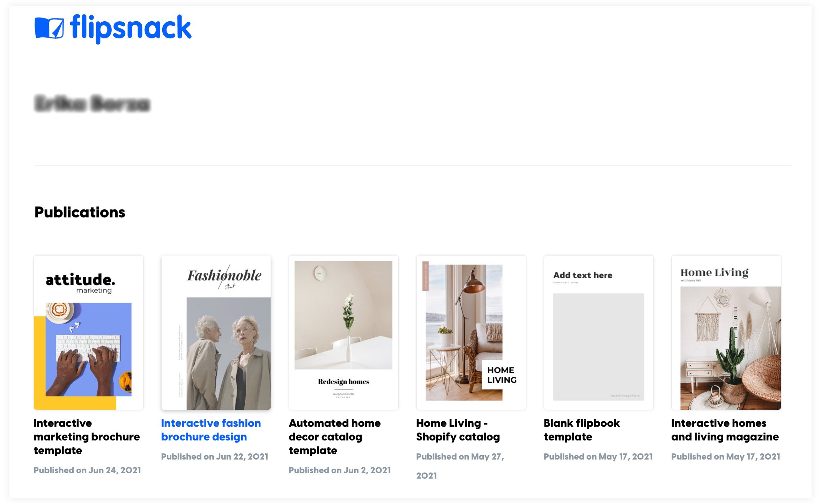The image size is (821, 504).
Task: Click the flipsnack wordmark text
Action: (131, 29)
